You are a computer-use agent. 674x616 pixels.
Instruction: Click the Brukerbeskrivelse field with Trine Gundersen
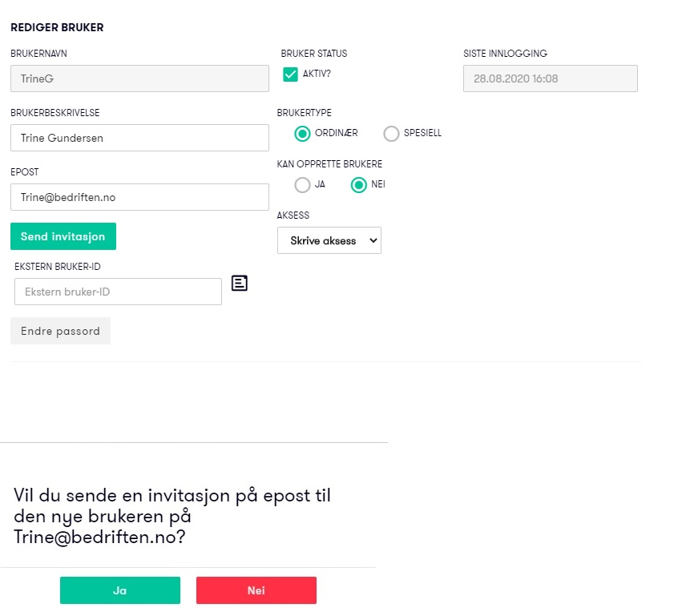coord(139,138)
